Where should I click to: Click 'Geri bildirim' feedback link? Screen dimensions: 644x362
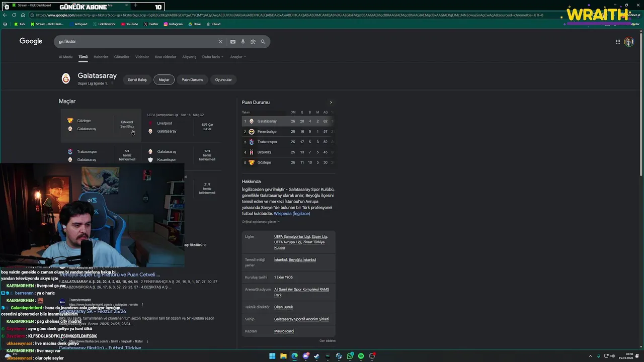tap(327, 341)
